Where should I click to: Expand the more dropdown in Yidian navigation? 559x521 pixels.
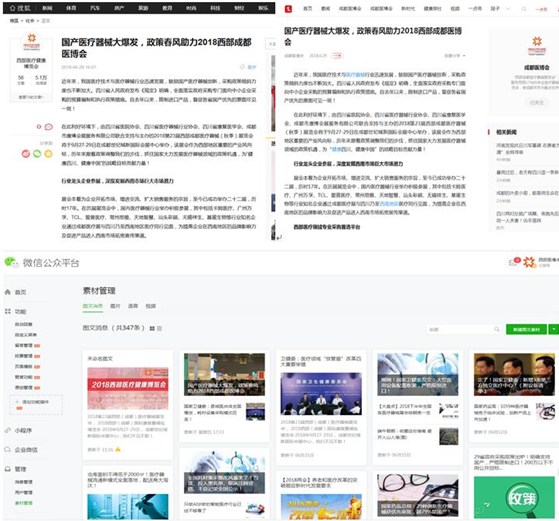(x=508, y=9)
